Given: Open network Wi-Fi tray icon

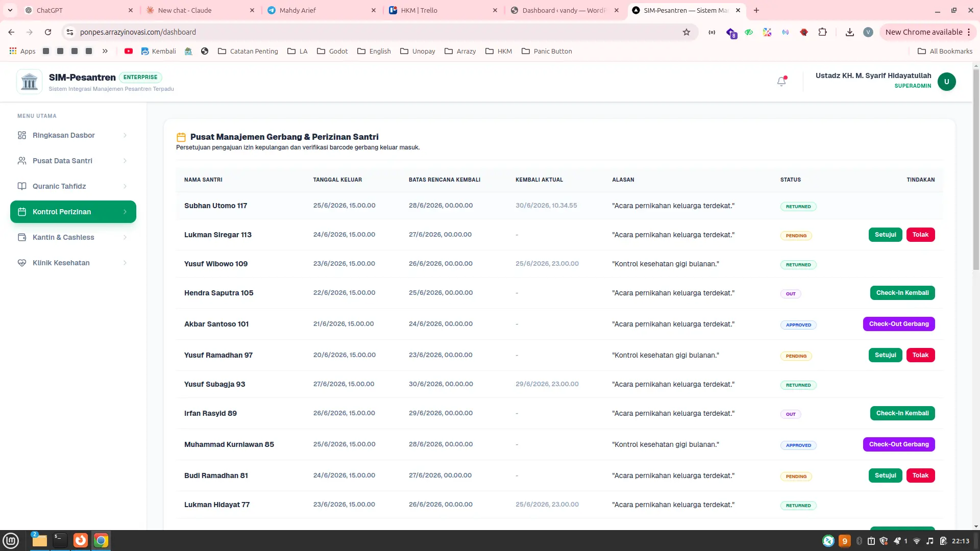Looking at the screenshot, I should point(917,541).
